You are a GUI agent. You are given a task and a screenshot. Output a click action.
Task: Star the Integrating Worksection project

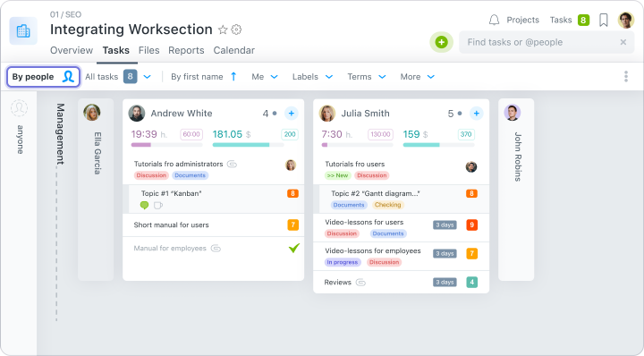click(223, 30)
